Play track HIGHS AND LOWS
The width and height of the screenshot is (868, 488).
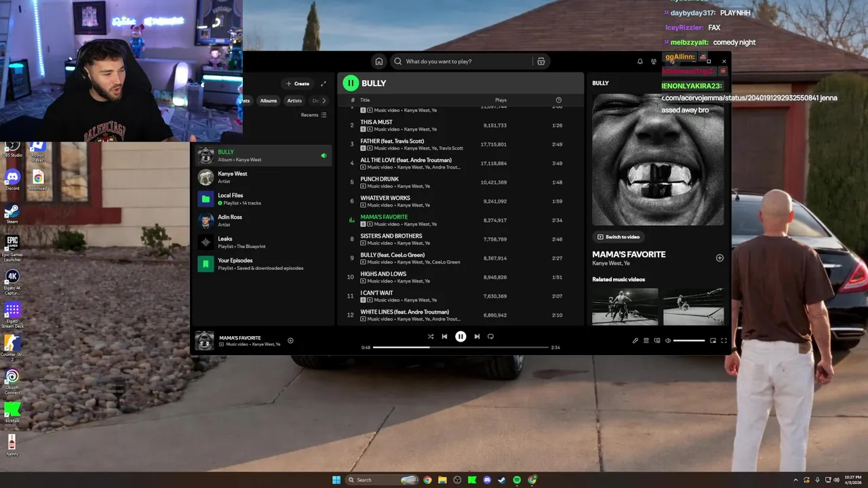click(x=460, y=277)
